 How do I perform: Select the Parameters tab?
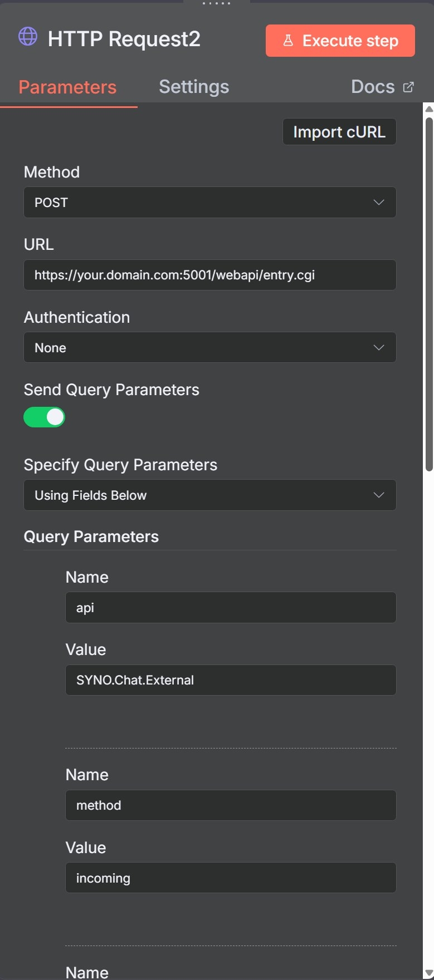(x=67, y=87)
